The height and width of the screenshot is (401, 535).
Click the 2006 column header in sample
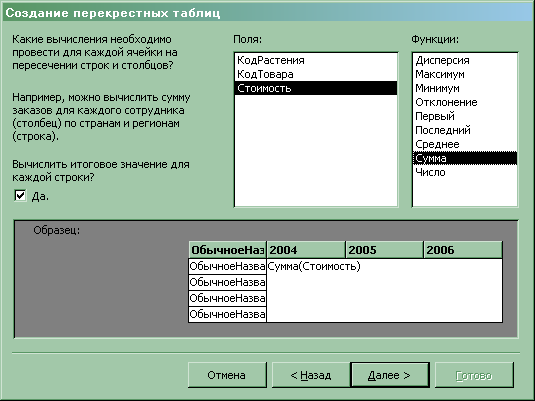click(463, 250)
